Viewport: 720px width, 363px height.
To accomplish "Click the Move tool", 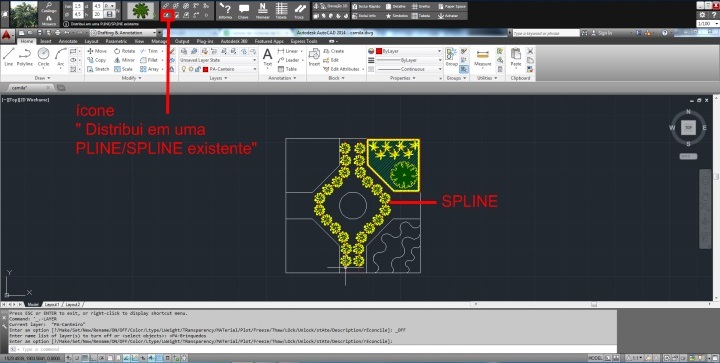I will [x=97, y=51].
